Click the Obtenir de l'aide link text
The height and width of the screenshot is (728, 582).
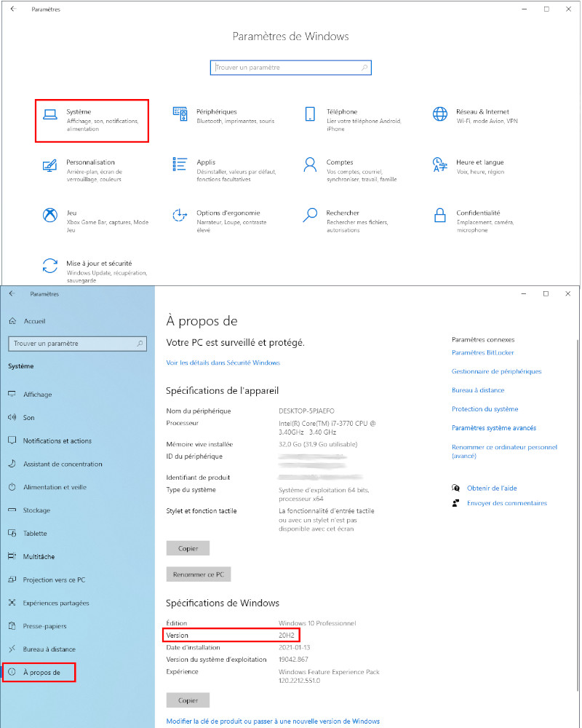[492, 488]
